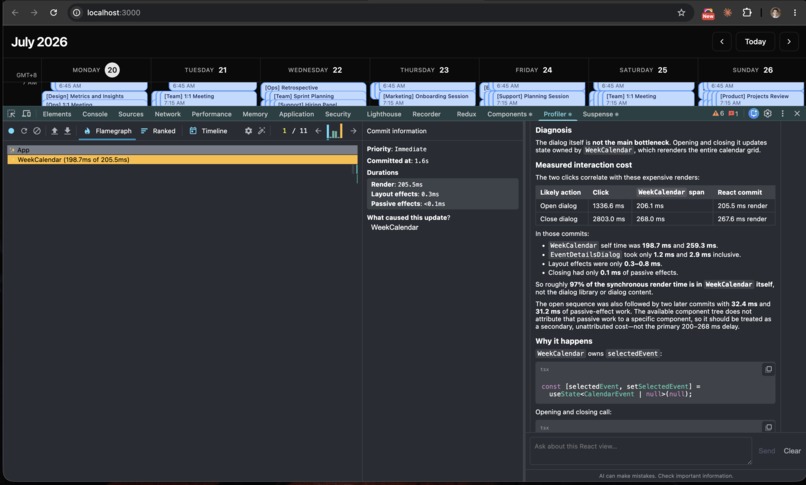The width and height of the screenshot is (806, 485).
Task: Go to next commit arrow
Action: 353,131
